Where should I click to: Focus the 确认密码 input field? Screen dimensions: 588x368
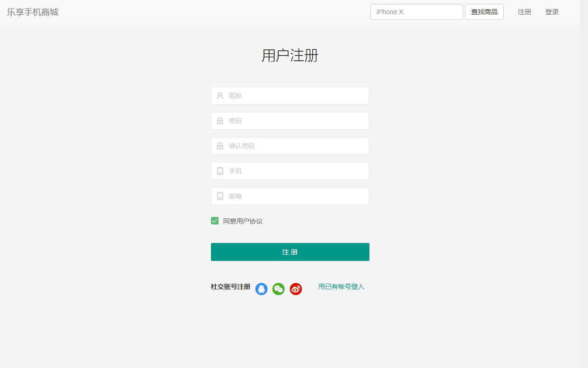point(290,146)
